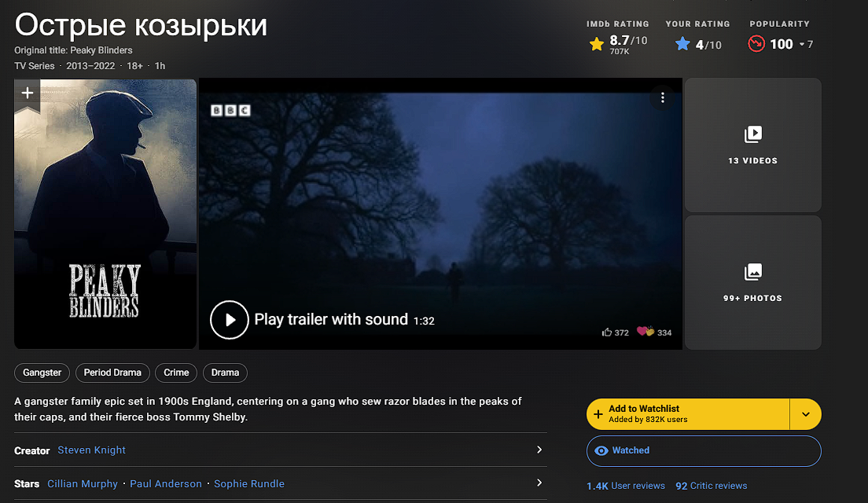This screenshot has height=503, width=868.
Task: Expand the Stars row chevron
Action: click(x=539, y=483)
